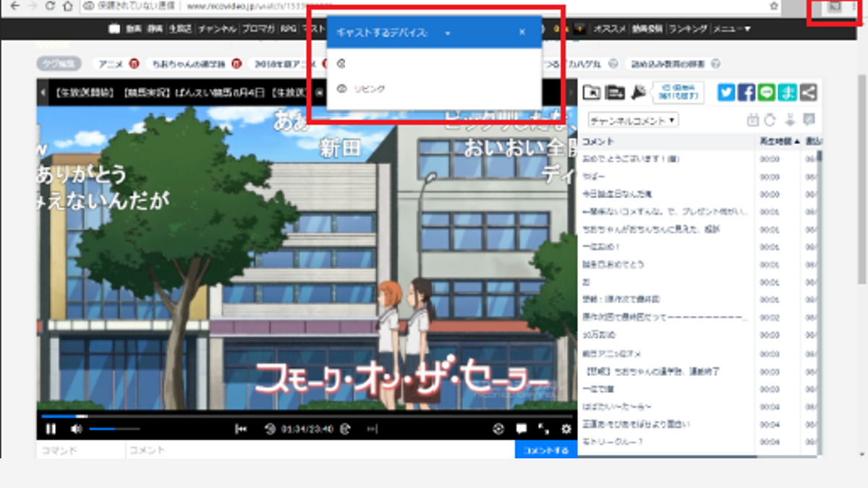Image resolution: width=868 pixels, height=488 pixels.
Task: Click the Chrome cast icon in the toolbar
Action: point(834,6)
